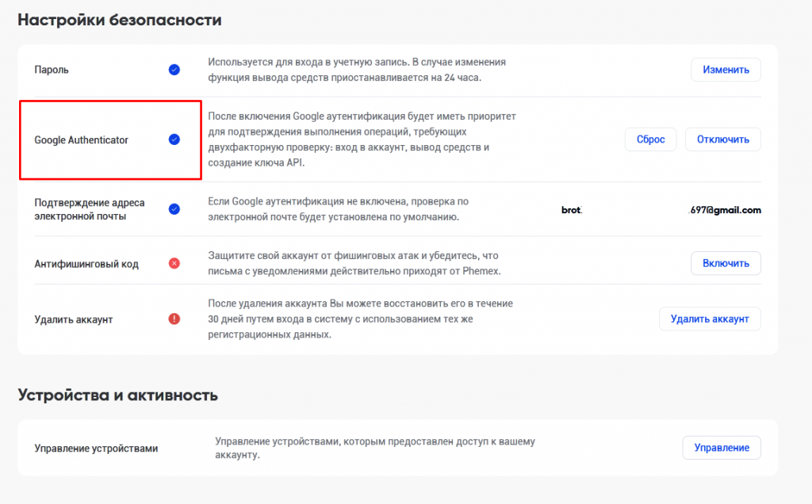Click the red X icon for Антифишинговый код

tap(174, 263)
